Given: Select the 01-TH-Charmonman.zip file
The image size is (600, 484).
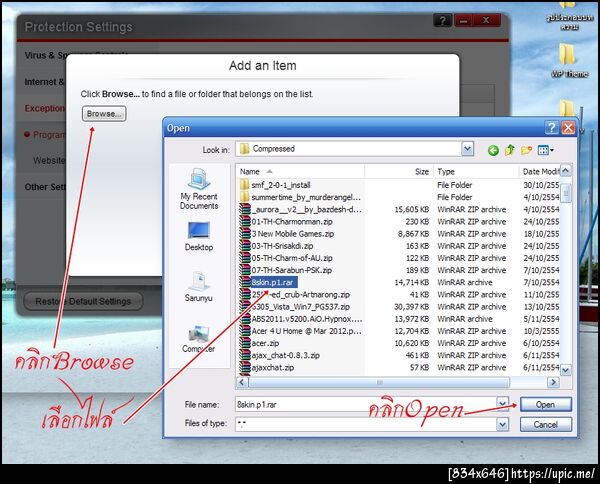Looking at the screenshot, I should tap(286, 222).
